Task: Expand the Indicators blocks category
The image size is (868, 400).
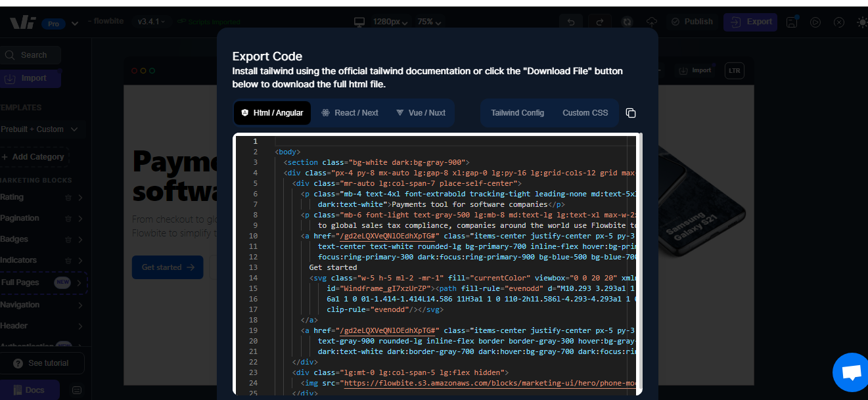Action: (x=80, y=261)
